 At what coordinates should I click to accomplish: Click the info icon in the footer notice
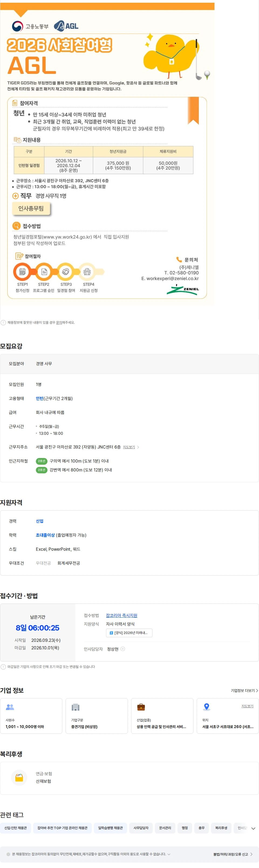point(8,854)
